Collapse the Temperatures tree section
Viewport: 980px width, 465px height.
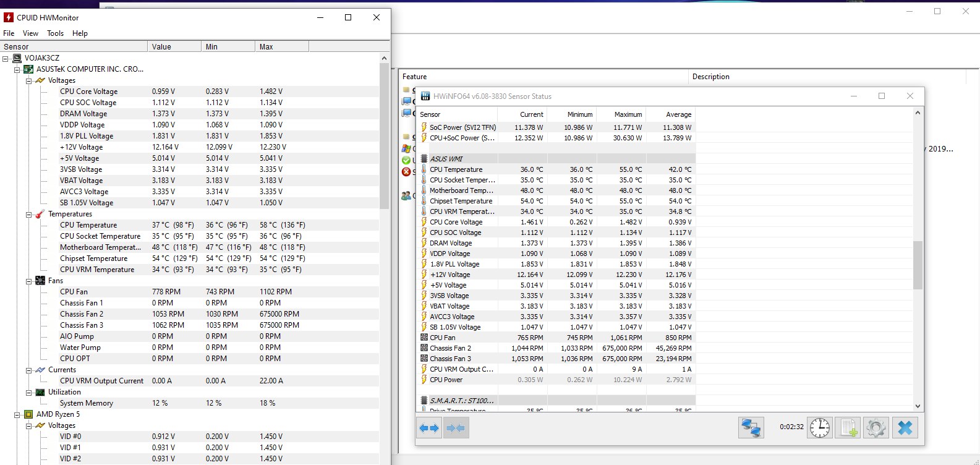[28, 214]
